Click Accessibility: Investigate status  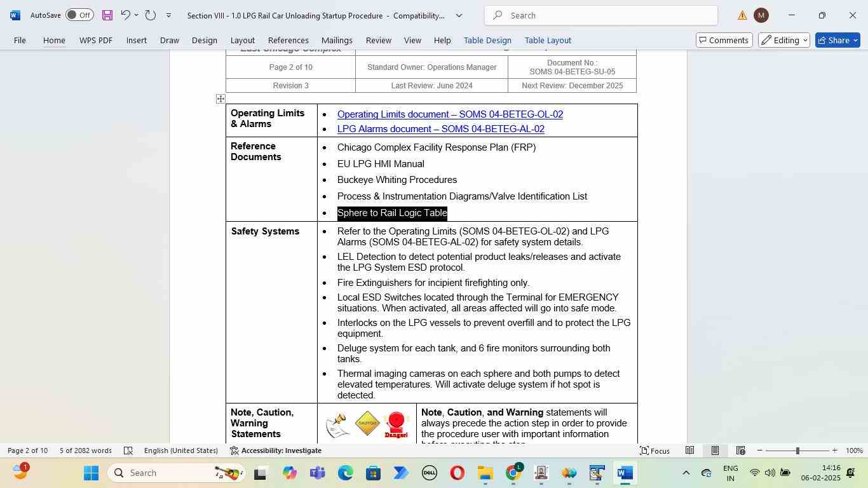(275, 451)
